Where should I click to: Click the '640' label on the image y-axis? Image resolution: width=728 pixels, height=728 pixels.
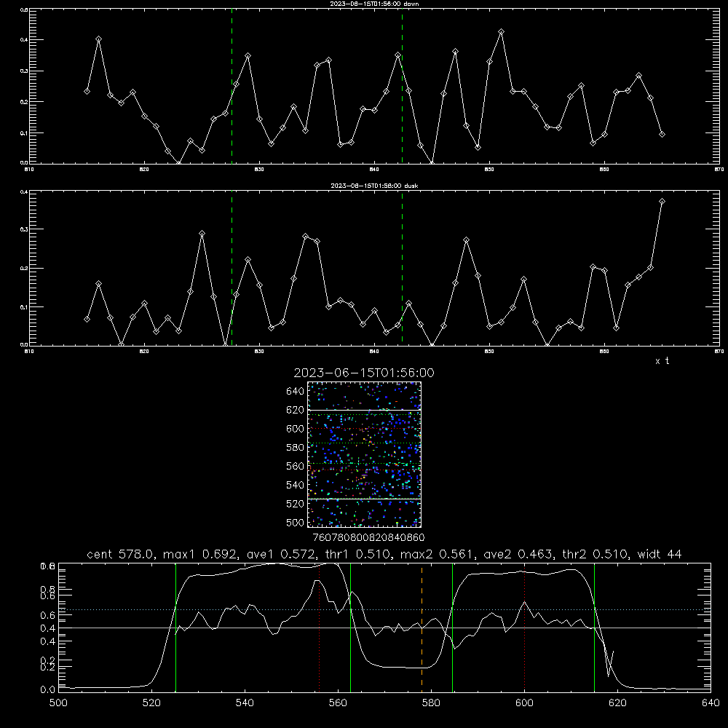point(296,392)
